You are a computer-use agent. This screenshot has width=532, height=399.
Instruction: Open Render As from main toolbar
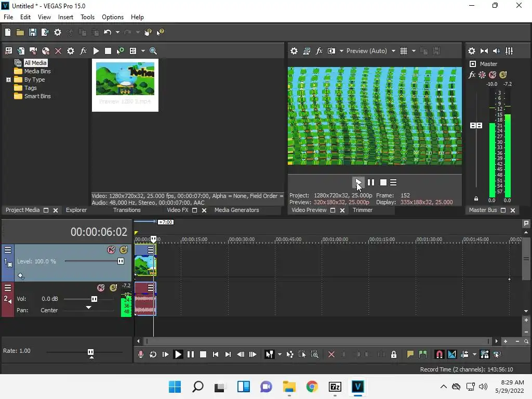(x=45, y=32)
